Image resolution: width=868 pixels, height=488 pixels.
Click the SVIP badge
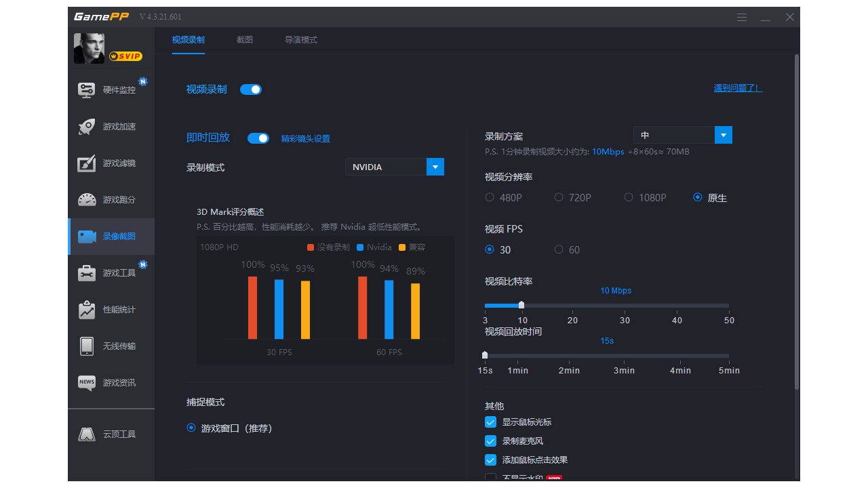click(x=125, y=56)
